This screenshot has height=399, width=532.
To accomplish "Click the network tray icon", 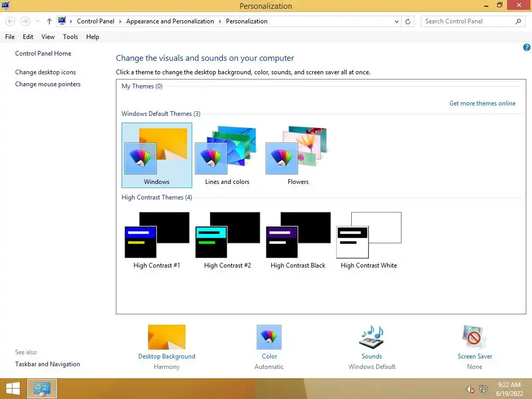I will click(x=483, y=389).
